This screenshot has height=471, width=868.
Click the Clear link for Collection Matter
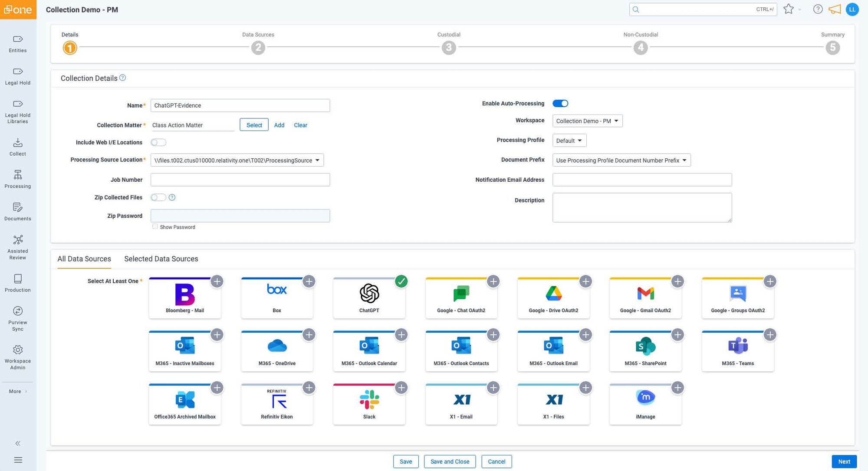coord(300,125)
